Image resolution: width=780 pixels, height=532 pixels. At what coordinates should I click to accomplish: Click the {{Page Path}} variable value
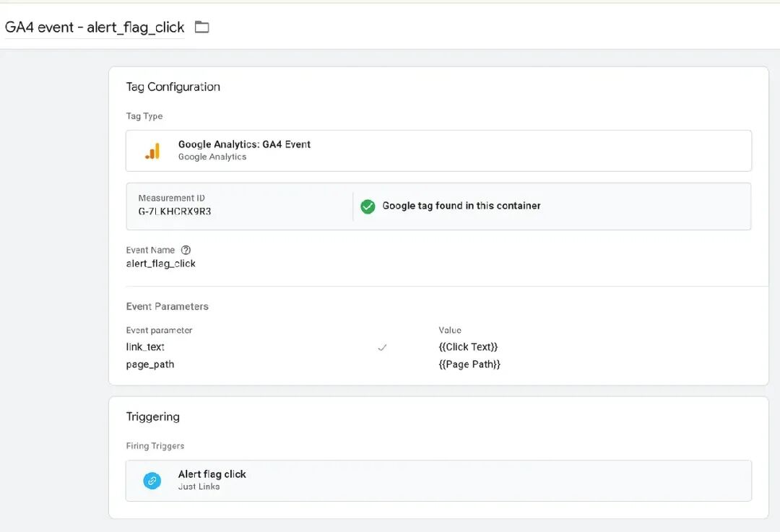point(469,365)
